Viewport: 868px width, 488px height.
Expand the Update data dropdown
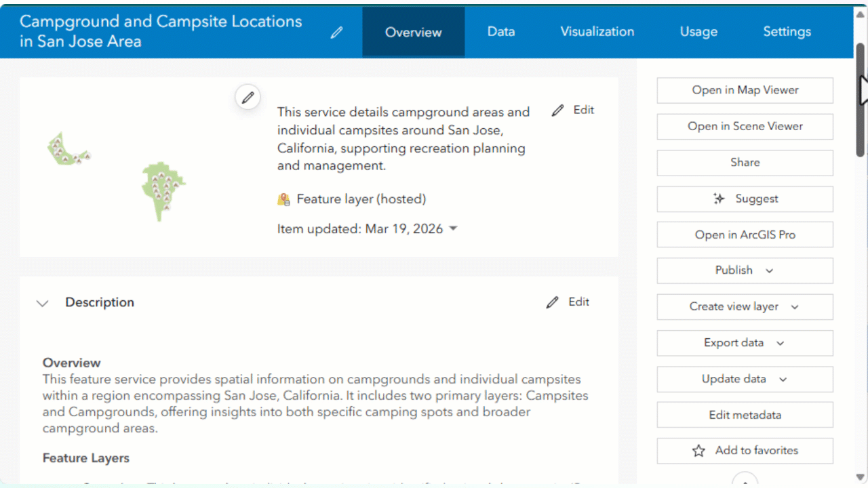click(782, 379)
